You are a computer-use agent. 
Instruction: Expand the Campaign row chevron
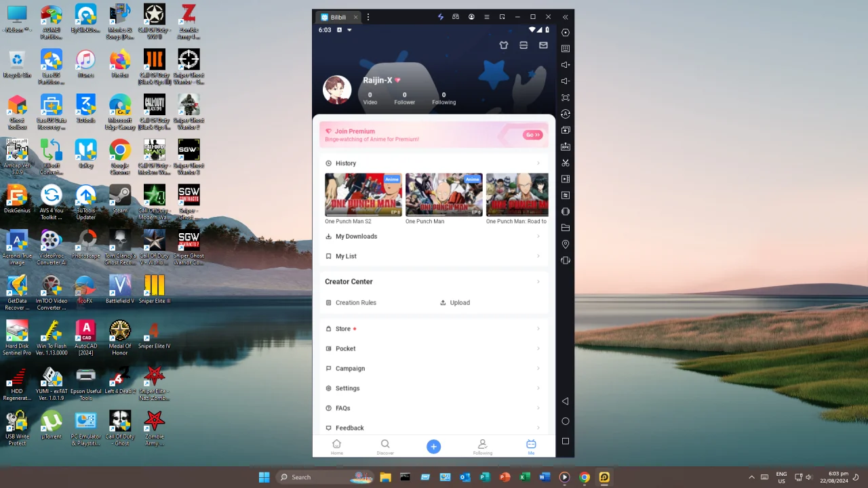pos(538,369)
